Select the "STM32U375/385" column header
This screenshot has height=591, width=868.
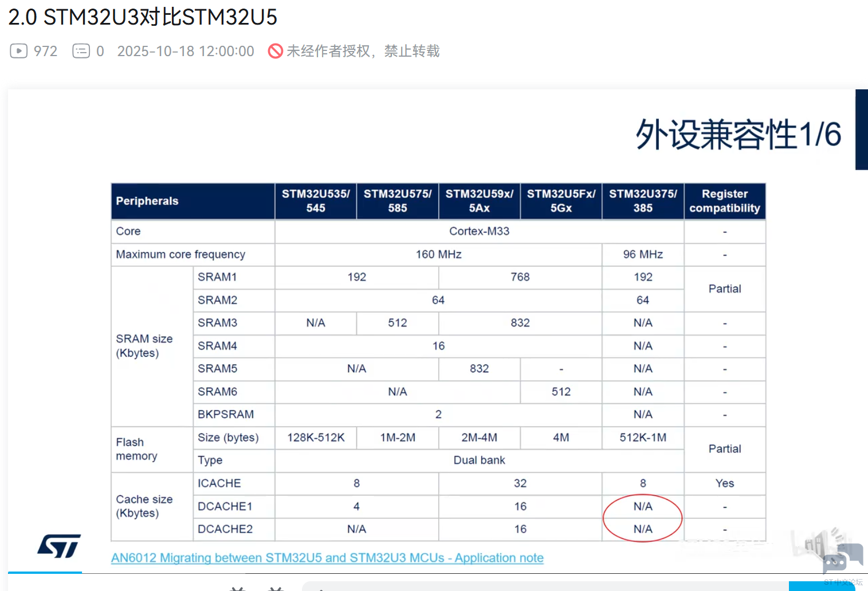(643, 201)
